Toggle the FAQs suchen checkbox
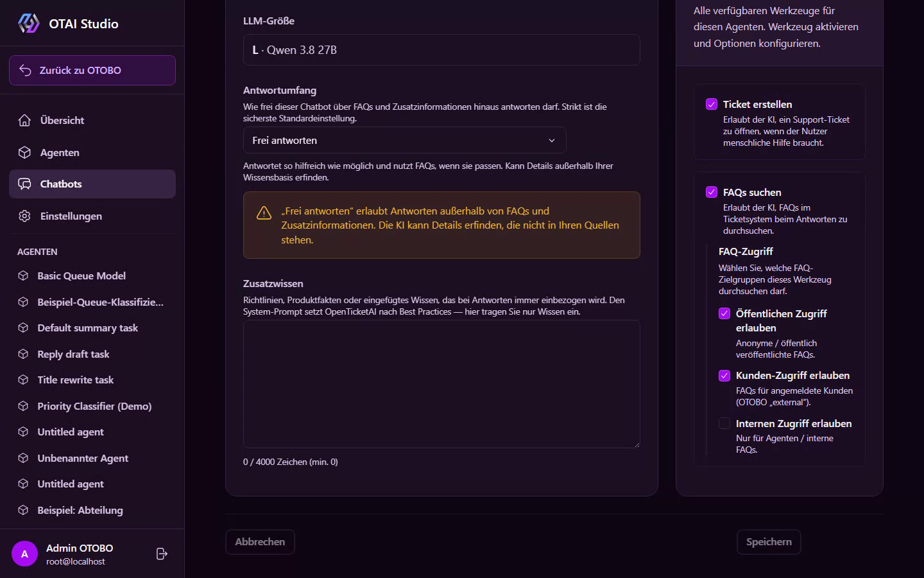924x578 pixels. tap(712, 192)
